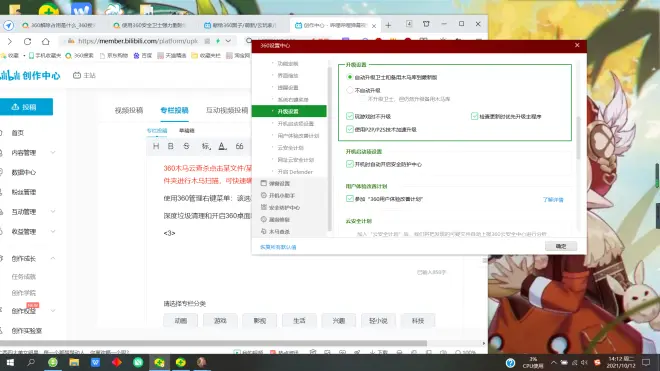
Task: Click the bold B formatting icon
Action: 170,146
